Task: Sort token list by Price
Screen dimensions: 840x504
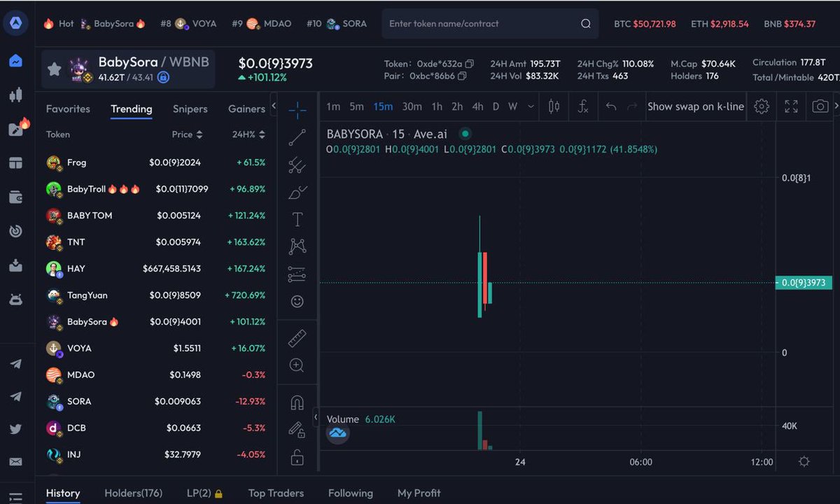Action: [187, 134]
